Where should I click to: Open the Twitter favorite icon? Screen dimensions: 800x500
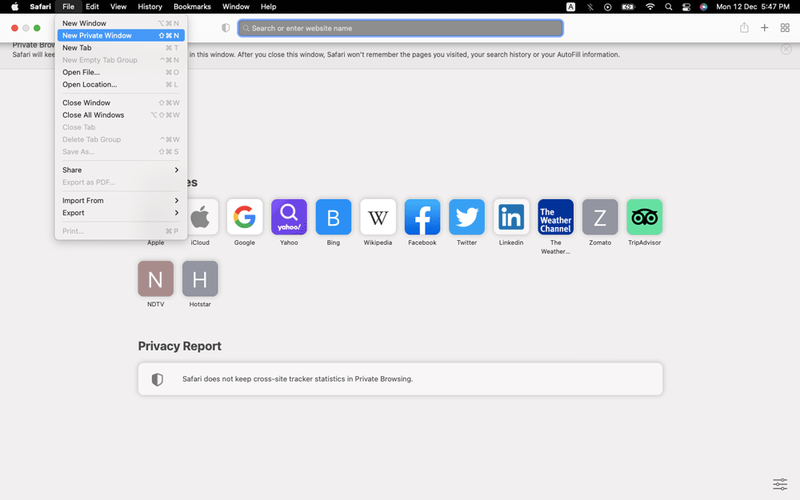[x=467, y=217]
